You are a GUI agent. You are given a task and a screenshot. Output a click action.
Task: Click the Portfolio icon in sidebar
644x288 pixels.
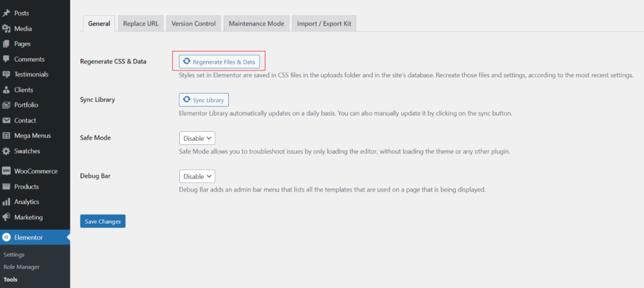[x=6, y=105]
